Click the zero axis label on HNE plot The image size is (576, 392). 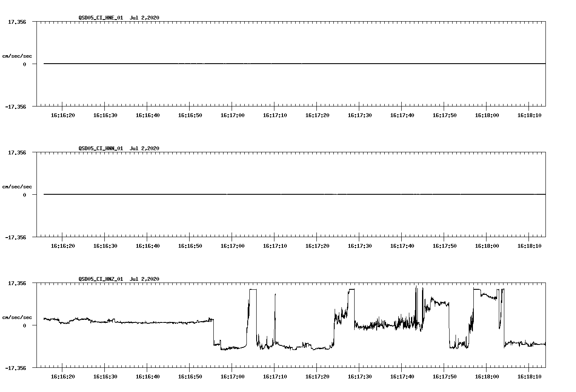[25, 64]
